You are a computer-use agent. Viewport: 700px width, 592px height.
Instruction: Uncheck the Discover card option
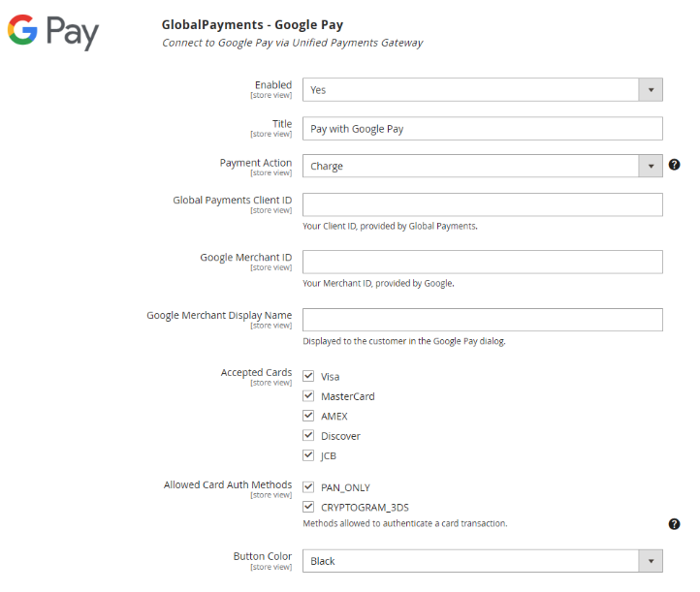[308, 435]
